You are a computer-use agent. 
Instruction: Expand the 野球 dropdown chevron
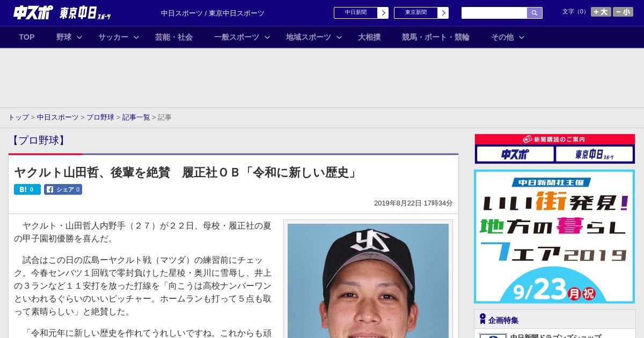[x=79, y=37]
